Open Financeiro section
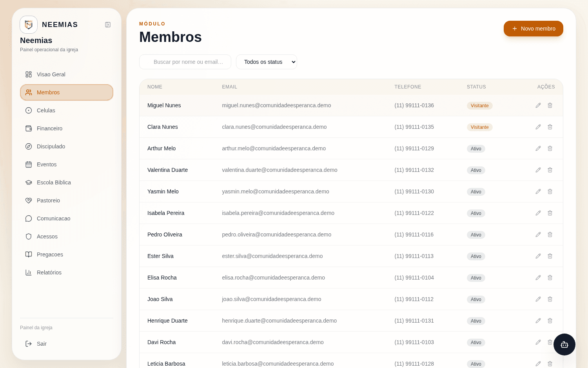This screenshot has height=368, width=588. click(x=67, y=128)
